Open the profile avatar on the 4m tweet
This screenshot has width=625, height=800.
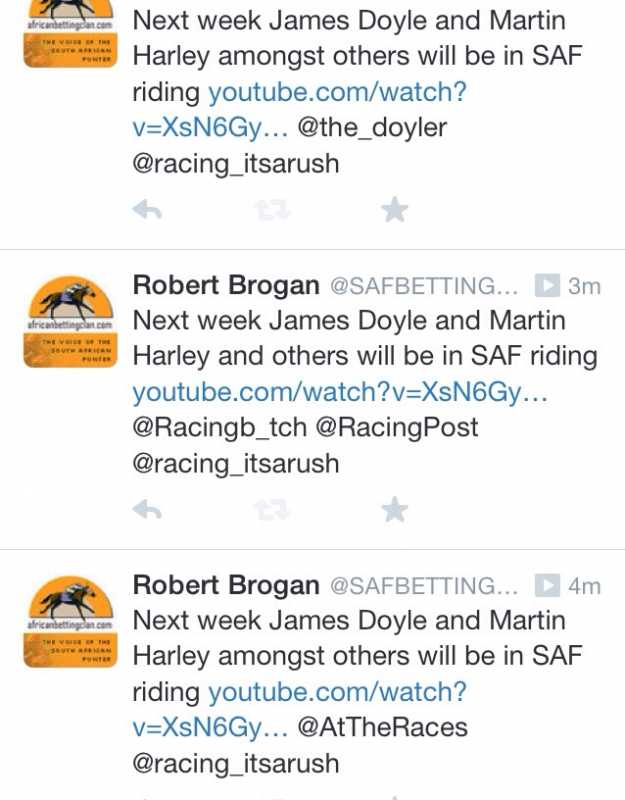[x=70, y=619]
